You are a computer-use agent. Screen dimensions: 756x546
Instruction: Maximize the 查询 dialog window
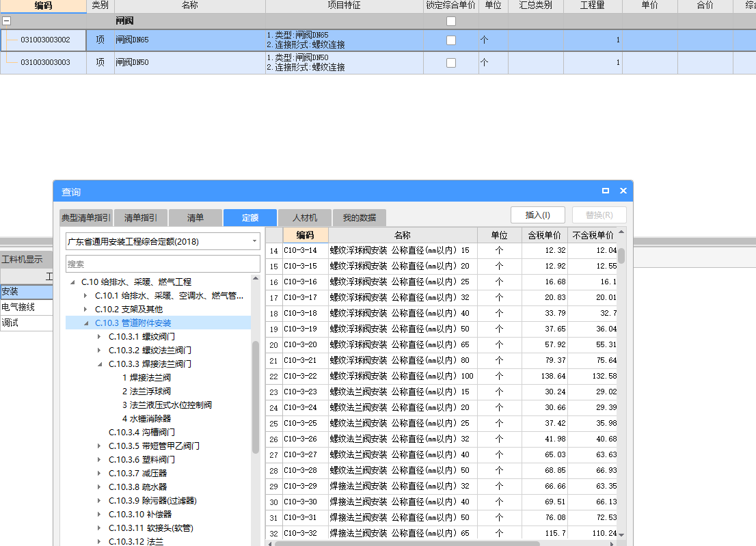tap(606, 191)
